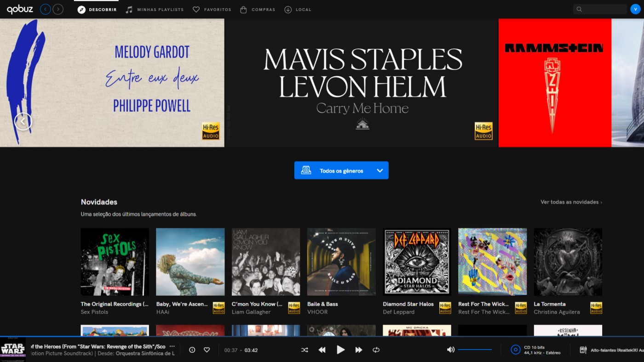The width and height of the screenshot is (644, 362).
Task: Show the previous carousel banner
Action: 23,121
